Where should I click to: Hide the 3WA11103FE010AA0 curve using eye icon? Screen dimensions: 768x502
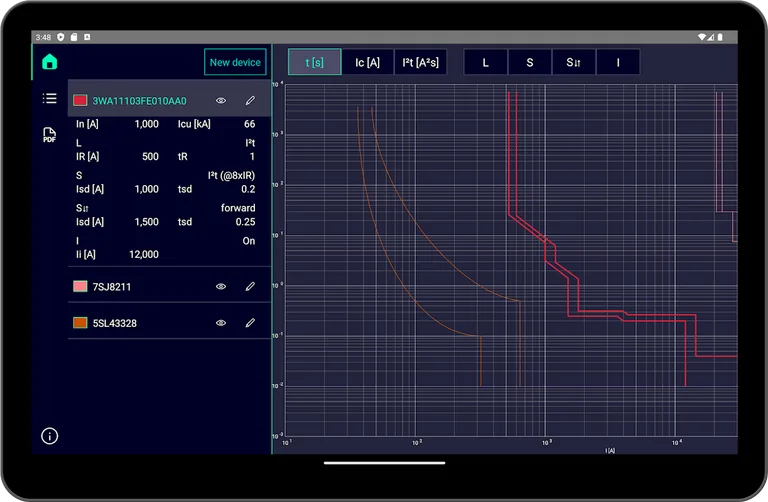pos(221,100)
